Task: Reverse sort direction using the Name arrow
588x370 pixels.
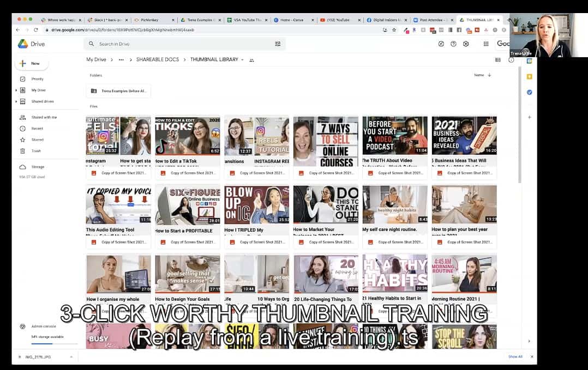Action: click(489, 75)
